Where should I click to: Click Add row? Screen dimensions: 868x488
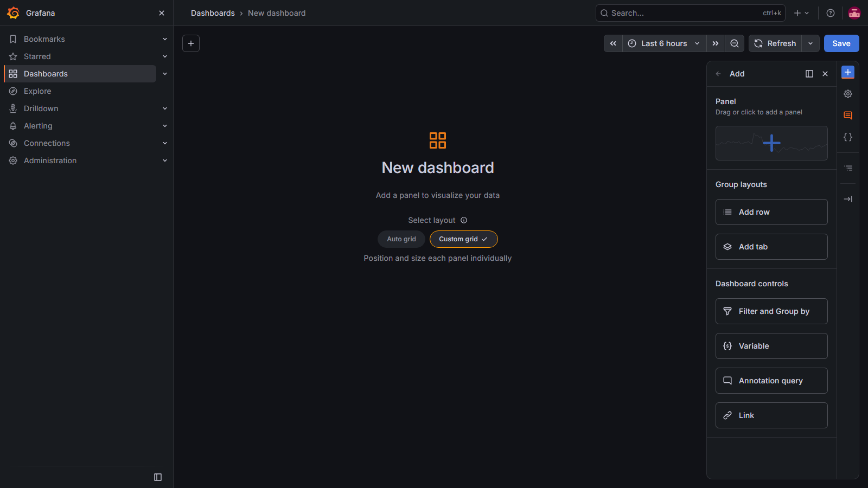click(771, 212)
